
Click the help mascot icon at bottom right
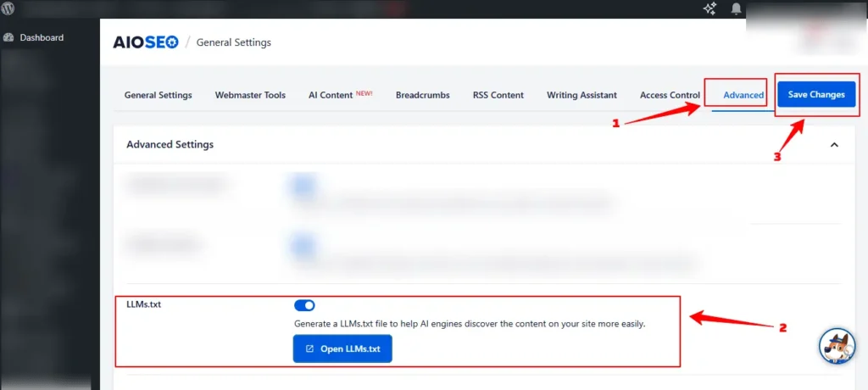click(837, 345)
